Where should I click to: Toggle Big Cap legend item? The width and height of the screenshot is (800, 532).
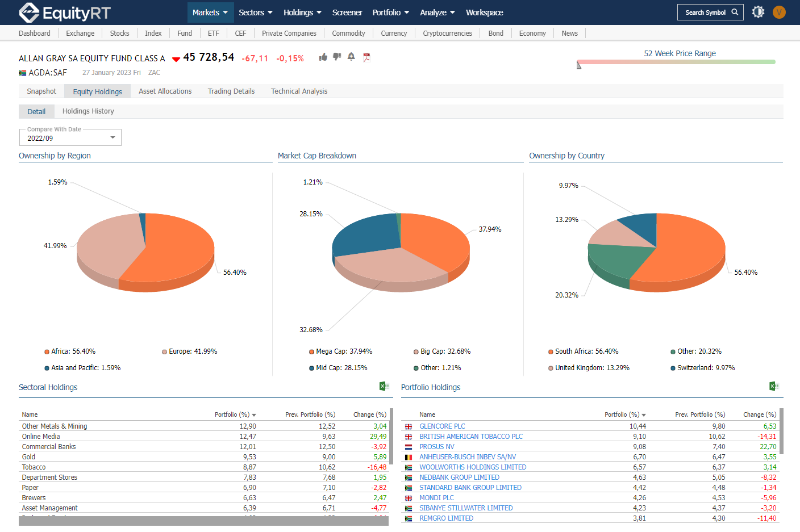click(x=442, y=351)
